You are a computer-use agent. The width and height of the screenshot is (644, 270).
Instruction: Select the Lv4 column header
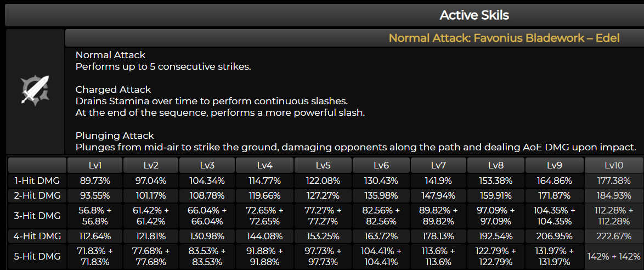tap(264, 165)
